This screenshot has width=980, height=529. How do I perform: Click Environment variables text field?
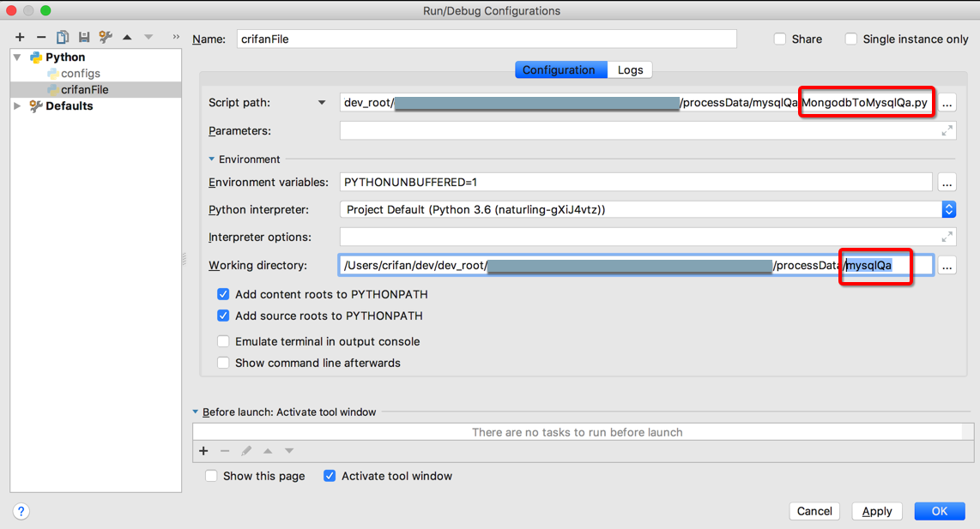(636, 183)
